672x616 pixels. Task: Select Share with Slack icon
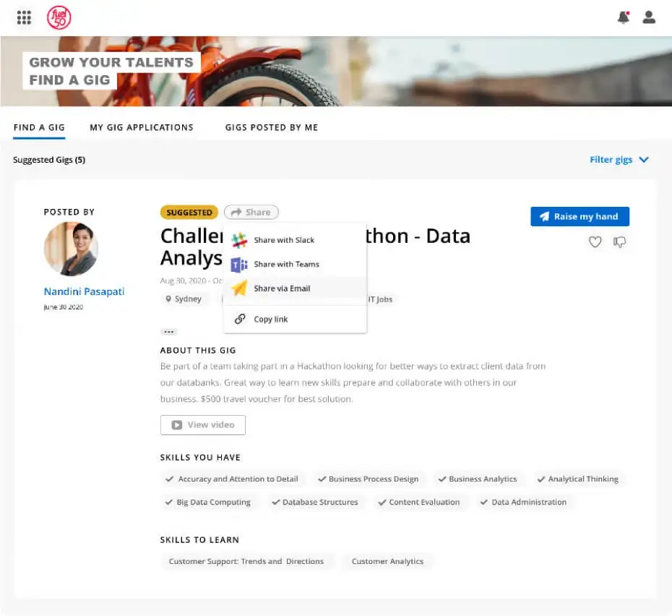tap(238, 239)
